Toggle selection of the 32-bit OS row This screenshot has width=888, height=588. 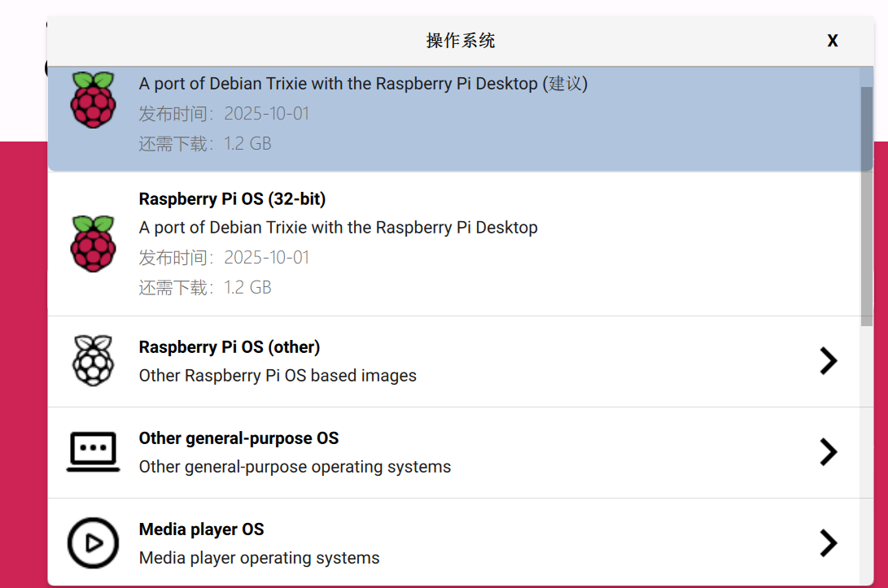tap(407, 244)
